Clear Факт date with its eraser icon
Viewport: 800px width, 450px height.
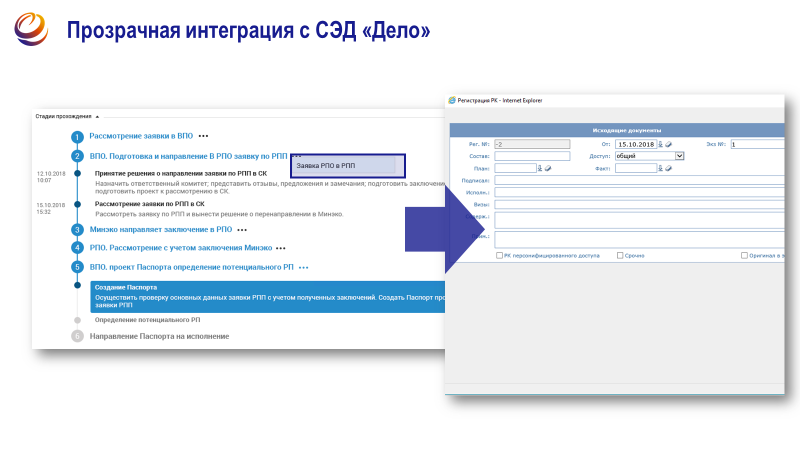coord(668,168)
